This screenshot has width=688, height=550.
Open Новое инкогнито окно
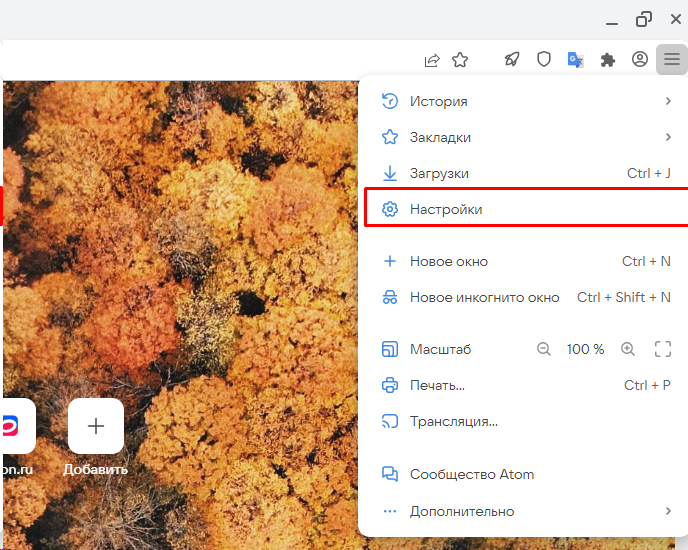click(x=526, y=298)
